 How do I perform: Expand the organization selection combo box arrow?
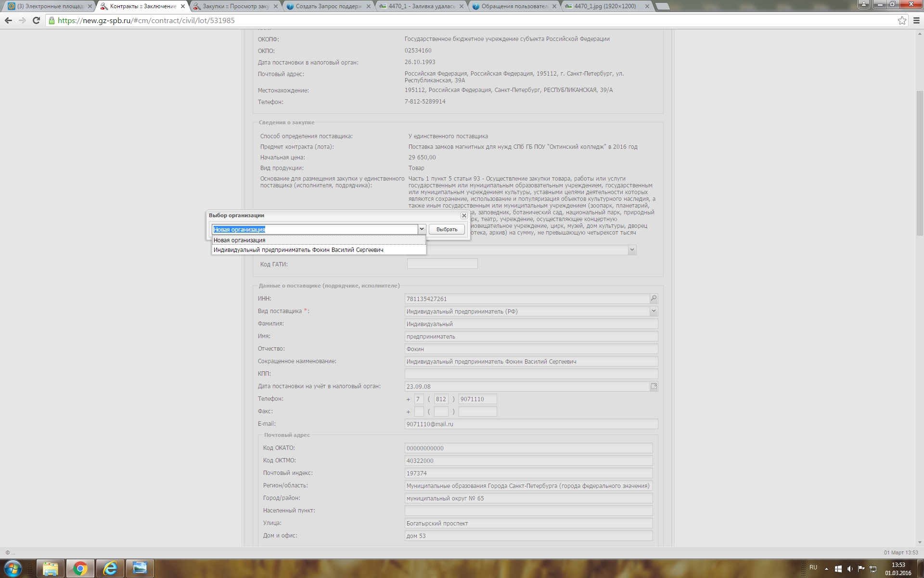tap(422, 229)
